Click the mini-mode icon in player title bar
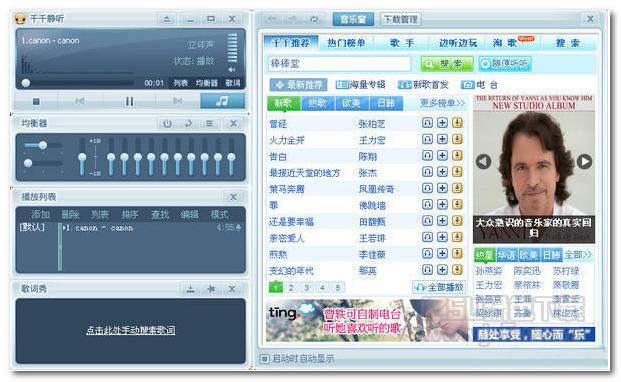Viewport: 621px width, 382px height. click(x=167, y=19)
